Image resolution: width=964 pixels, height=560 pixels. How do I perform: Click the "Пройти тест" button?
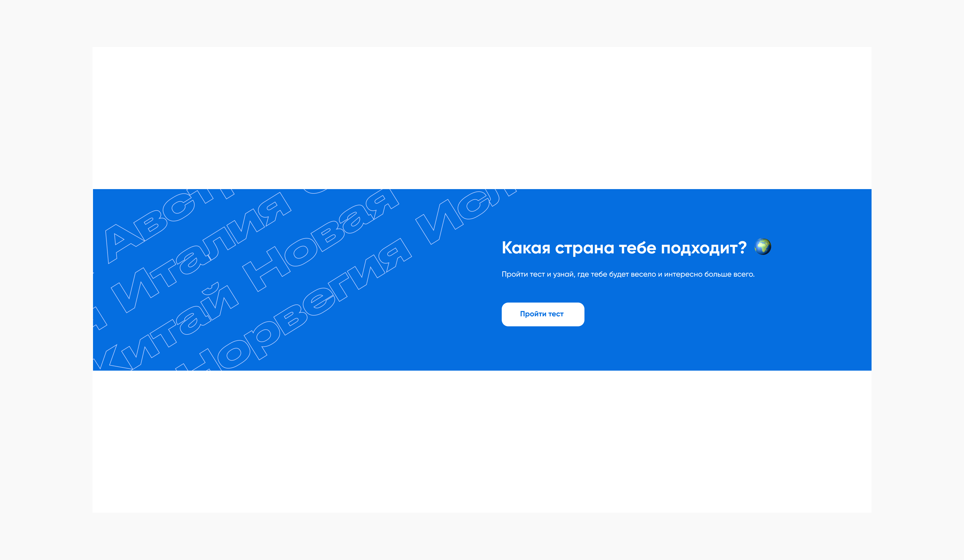543,314
